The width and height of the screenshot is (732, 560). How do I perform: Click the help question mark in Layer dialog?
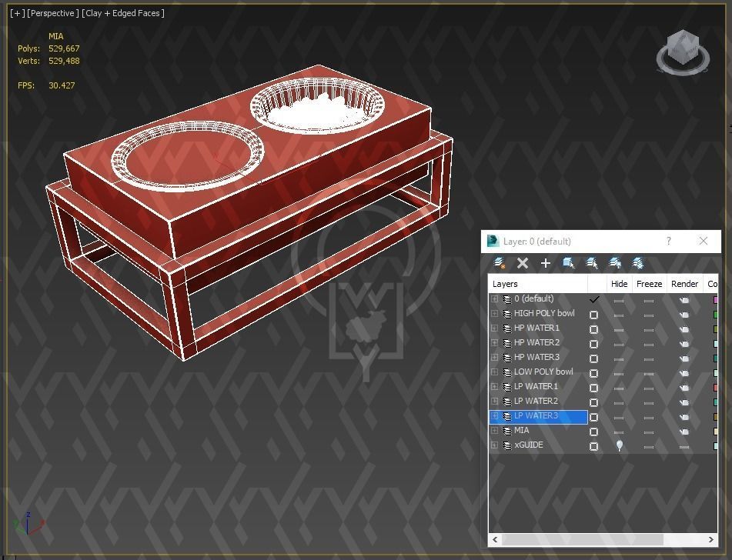pyautogui.click(x=669, y=241)
